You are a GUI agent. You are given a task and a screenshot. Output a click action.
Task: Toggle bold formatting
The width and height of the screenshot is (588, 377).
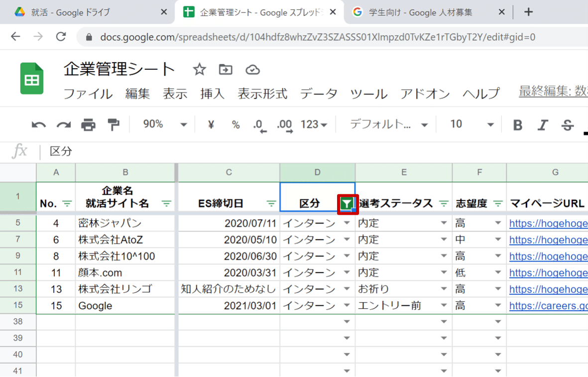point(517,125)
